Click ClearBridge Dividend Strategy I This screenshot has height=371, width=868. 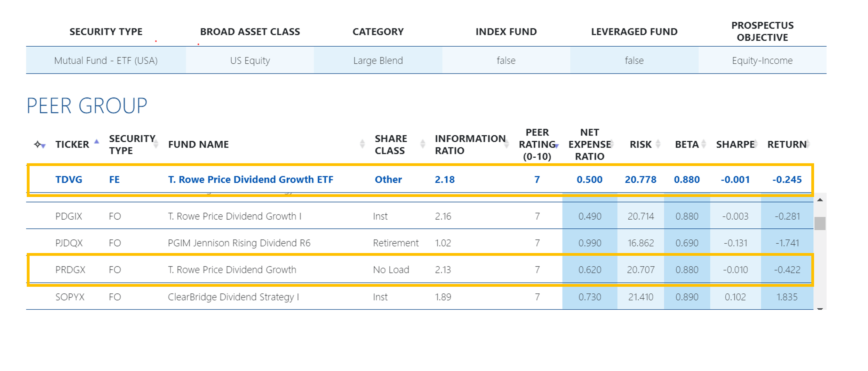tap(233, 297)
